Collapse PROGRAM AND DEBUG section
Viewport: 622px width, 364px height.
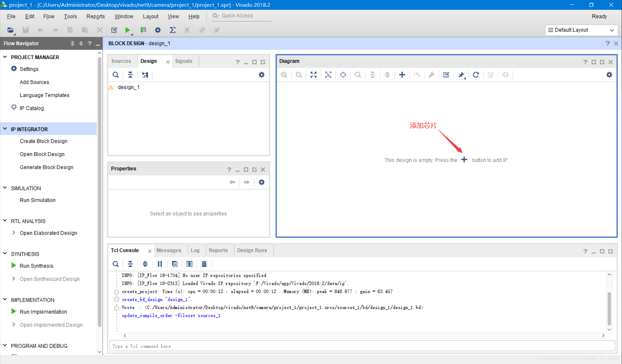(5, 345)
